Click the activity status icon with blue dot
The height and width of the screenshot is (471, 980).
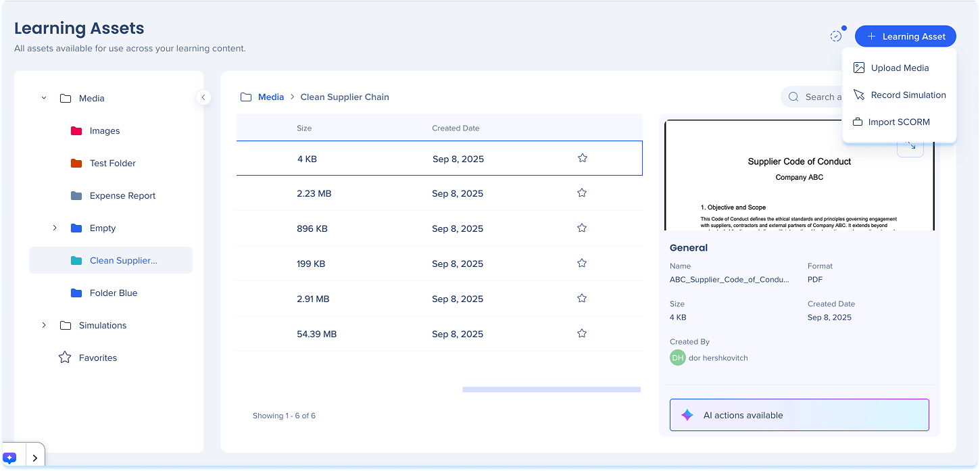coord(837,36)
